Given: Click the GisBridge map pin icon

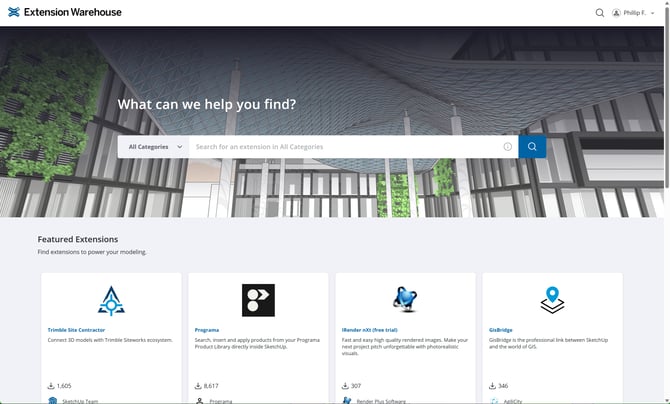Looking at the screenshot, I should pyautogui.click(x=552, y=300).
